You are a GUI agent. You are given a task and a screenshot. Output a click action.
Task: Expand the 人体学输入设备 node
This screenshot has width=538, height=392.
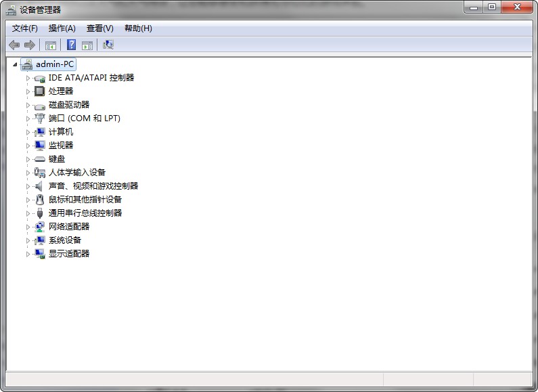click(28, 173)
